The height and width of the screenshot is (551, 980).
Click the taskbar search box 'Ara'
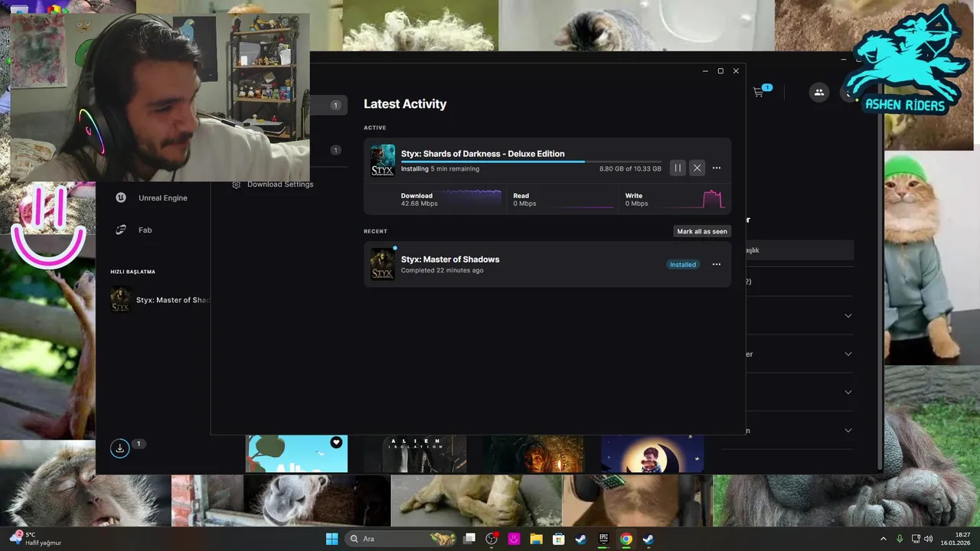(400, 539)
